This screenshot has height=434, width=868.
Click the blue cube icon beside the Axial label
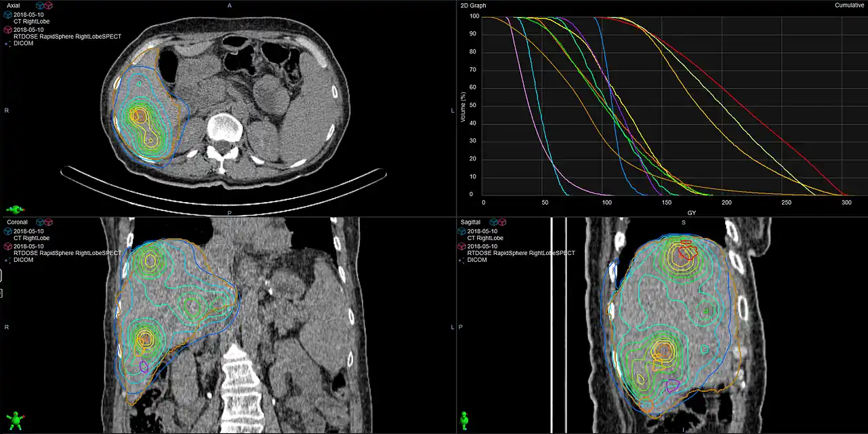pos(40,5)
